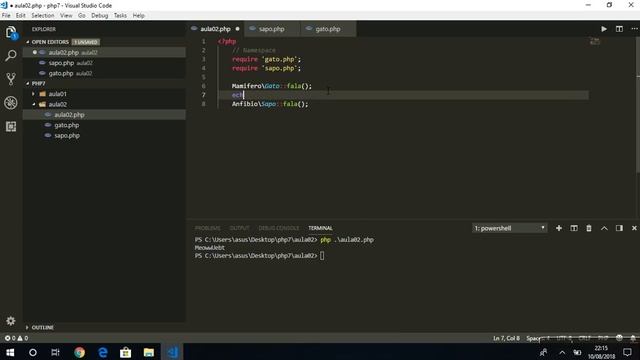Open the Search view in activity bar

(x=11, y=55)
